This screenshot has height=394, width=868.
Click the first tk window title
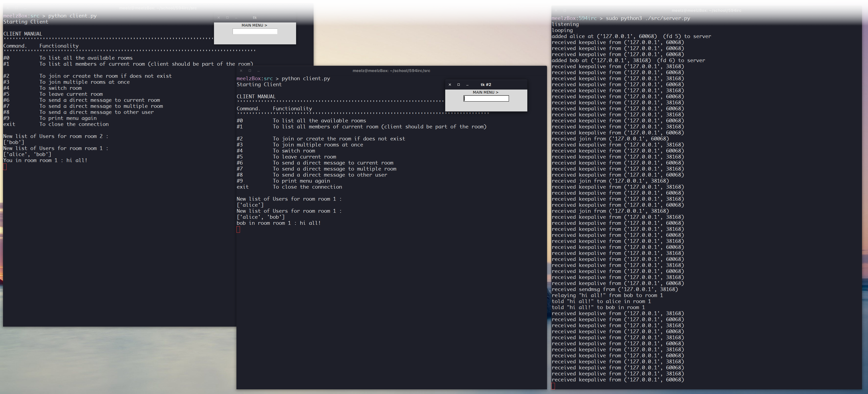pyautogui.click(x=255, y=18)
